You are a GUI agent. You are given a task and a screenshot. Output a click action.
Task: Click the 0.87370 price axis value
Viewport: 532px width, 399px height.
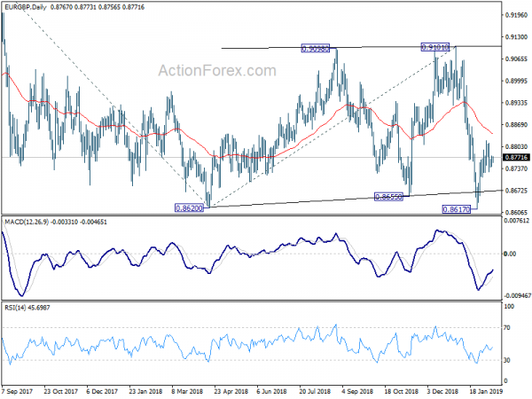pyautogui.click(x=516, y=168)
